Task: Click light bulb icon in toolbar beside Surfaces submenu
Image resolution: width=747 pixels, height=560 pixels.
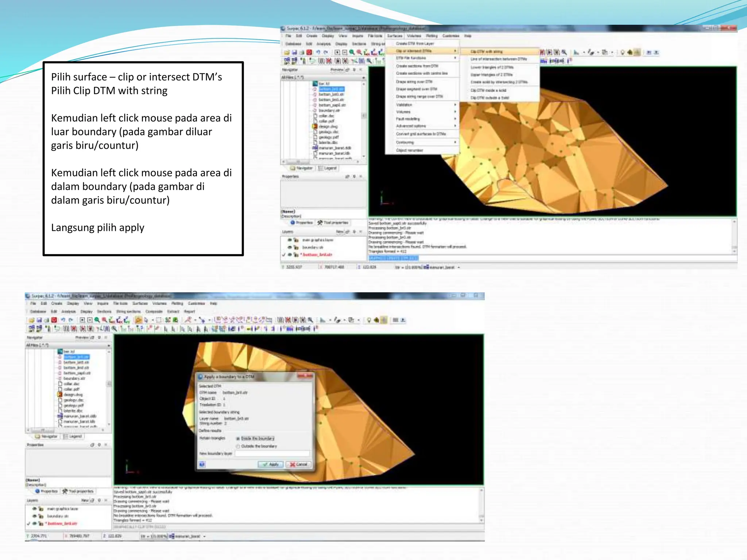Action: 623,52
